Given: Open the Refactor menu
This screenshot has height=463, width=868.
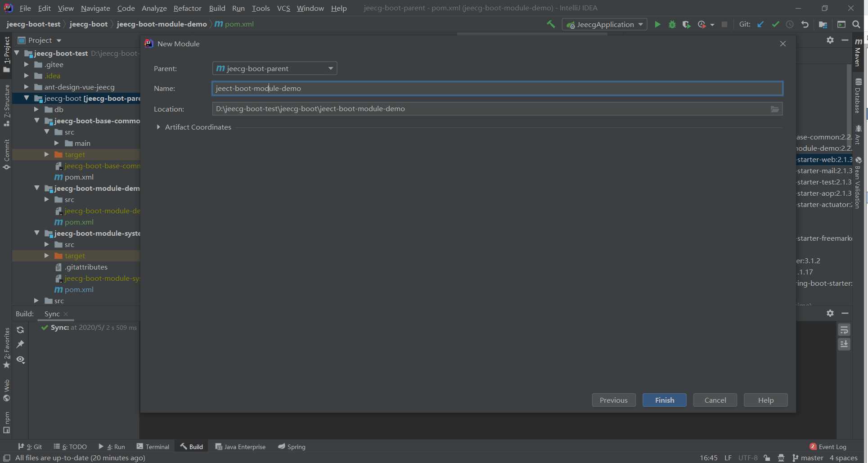Looking at the screenshot, I should (x=187, y=8).
